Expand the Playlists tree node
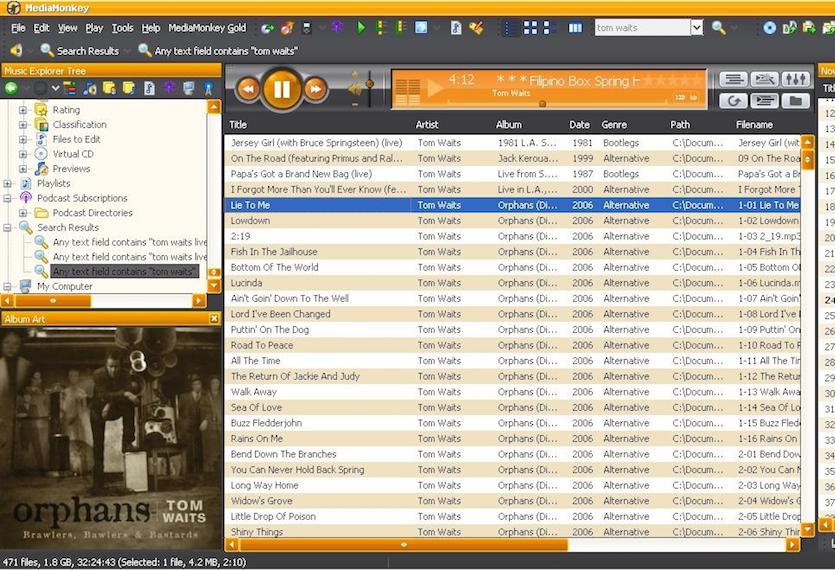This screenshot has width=835, height=570. click(x=9, y=184)
